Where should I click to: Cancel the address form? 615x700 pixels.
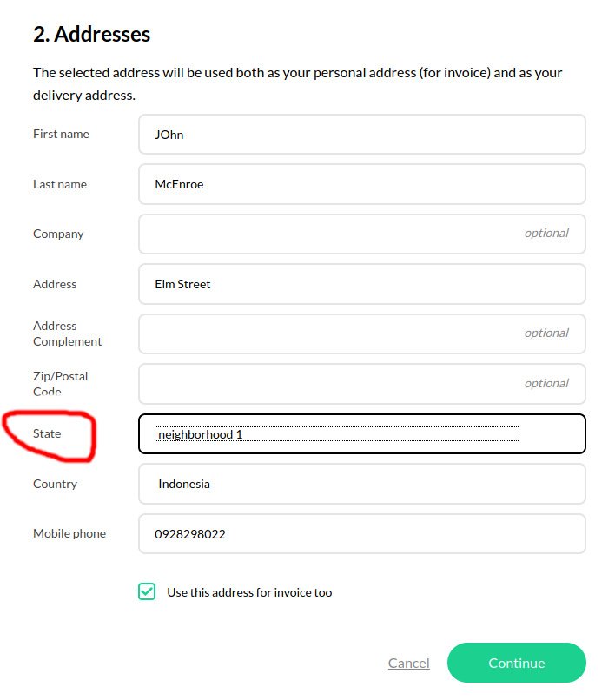pos(408,663)
